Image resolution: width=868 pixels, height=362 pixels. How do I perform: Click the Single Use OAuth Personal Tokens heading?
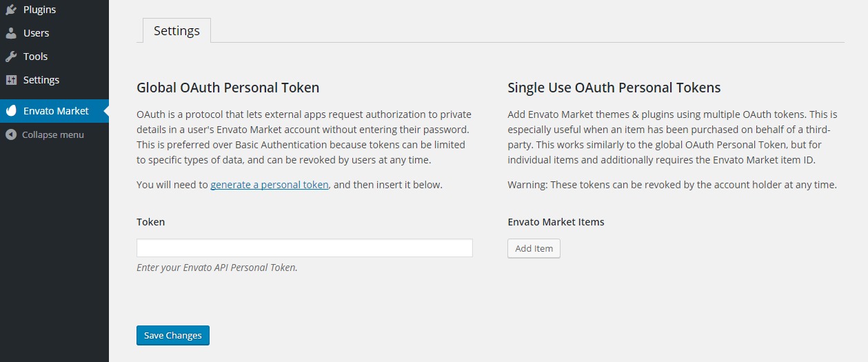click(614, 88)
